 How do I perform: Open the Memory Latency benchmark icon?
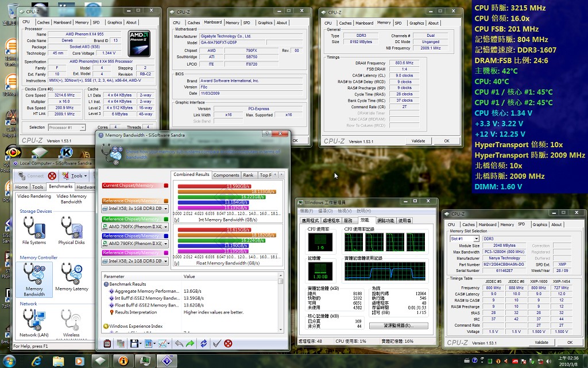72,277
